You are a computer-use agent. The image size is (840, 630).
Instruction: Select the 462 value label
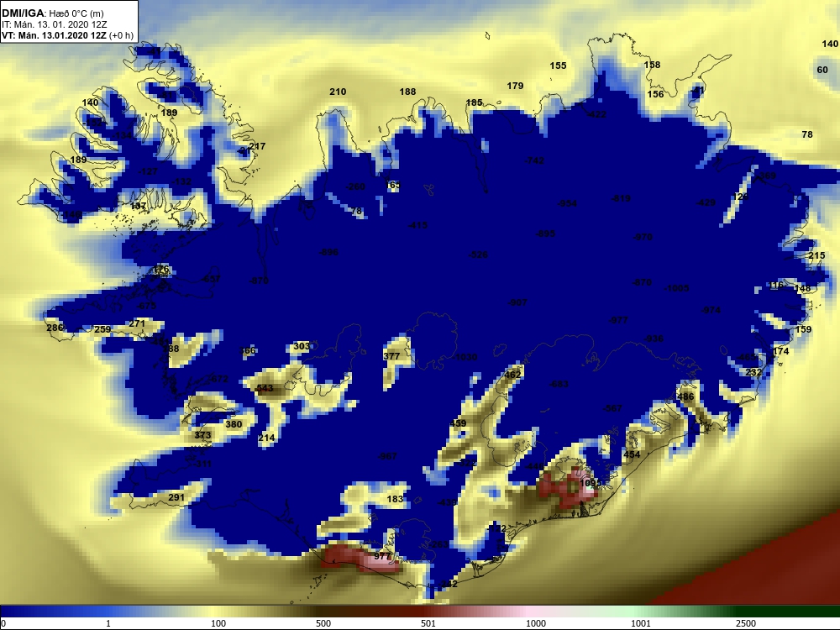click(x=512, y=375)
